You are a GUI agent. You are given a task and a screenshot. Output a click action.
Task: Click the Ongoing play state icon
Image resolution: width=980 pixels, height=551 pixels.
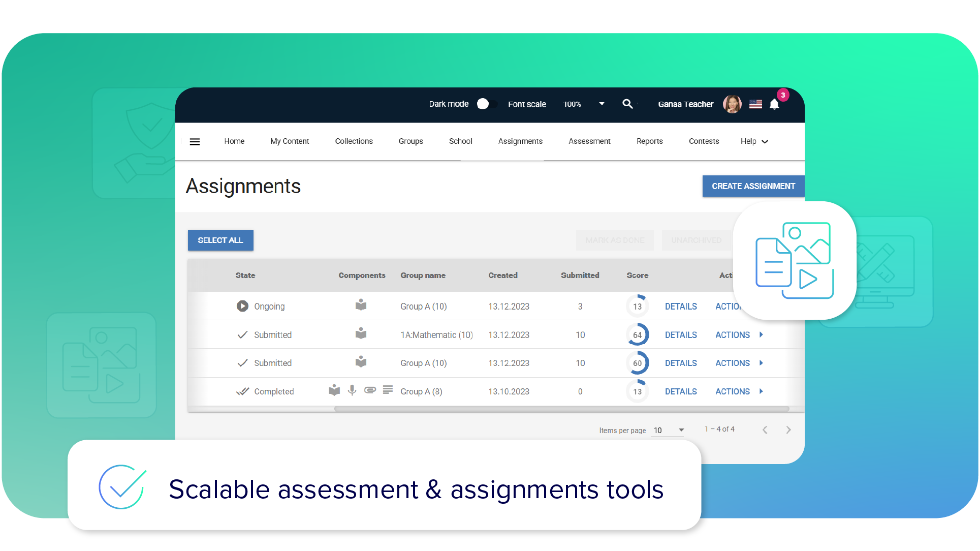point(242,306)
